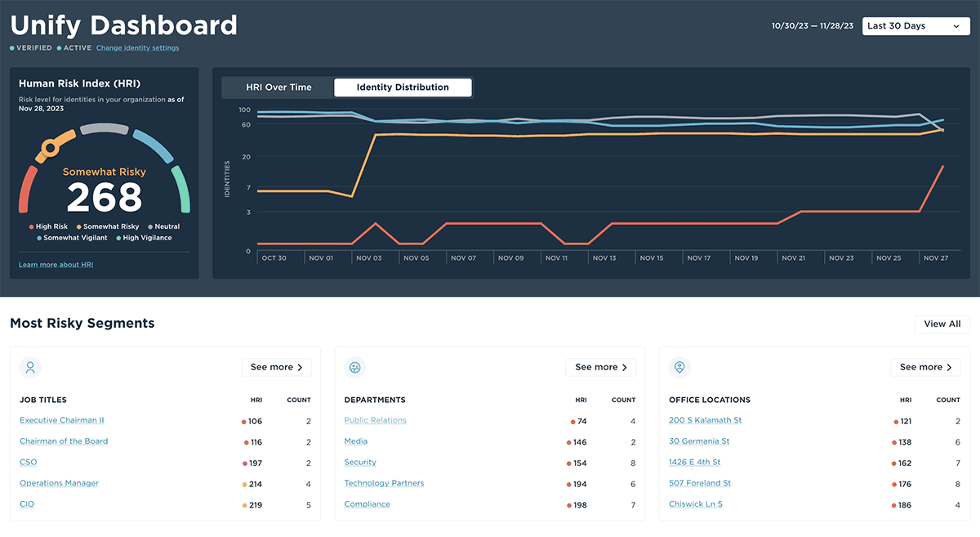Image resolution: width=980 pixels, height=537 pixels.
Task: Open the Last 30 Days dropdown
Action: pyautogui.click(x=915, y=26)
